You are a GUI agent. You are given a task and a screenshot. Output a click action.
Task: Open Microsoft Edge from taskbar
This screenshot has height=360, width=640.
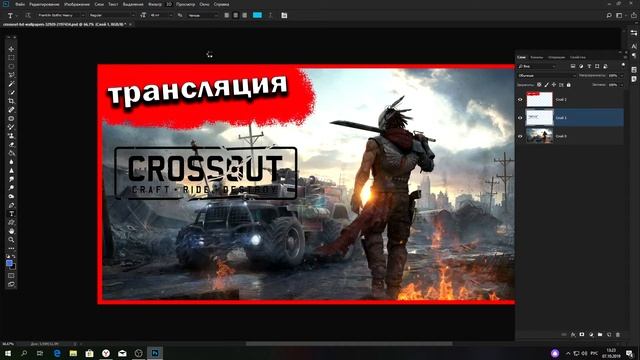(x=57, y=353)
